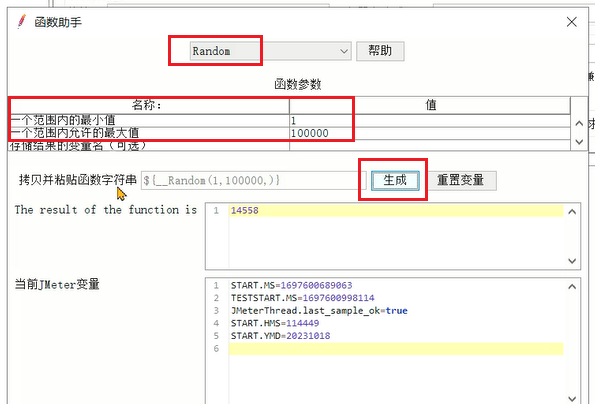Click the dropdown chevron beside Random

[x=344, y=51]
